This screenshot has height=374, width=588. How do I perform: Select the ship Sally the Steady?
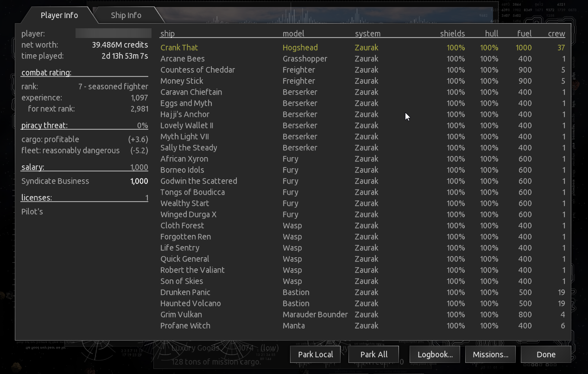pos(363,148)
